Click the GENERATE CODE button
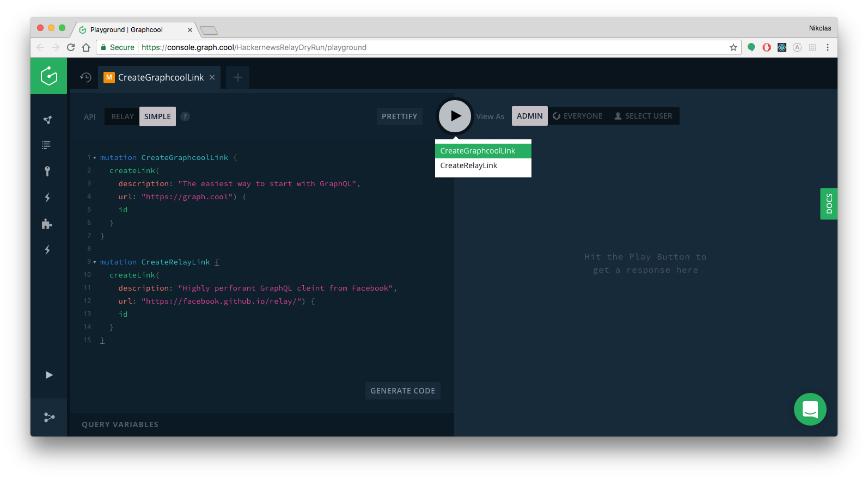868x480 pixels. click(403, 391)
